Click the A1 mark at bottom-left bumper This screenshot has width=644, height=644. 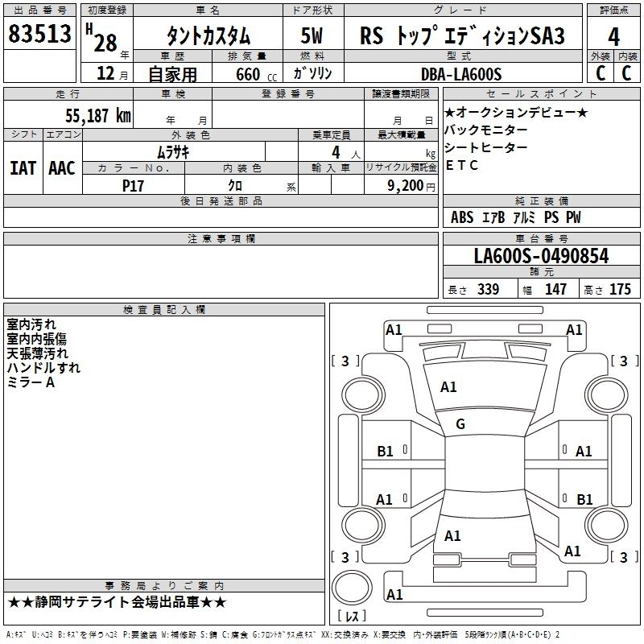pyautogui.click(x=394, y=595)
